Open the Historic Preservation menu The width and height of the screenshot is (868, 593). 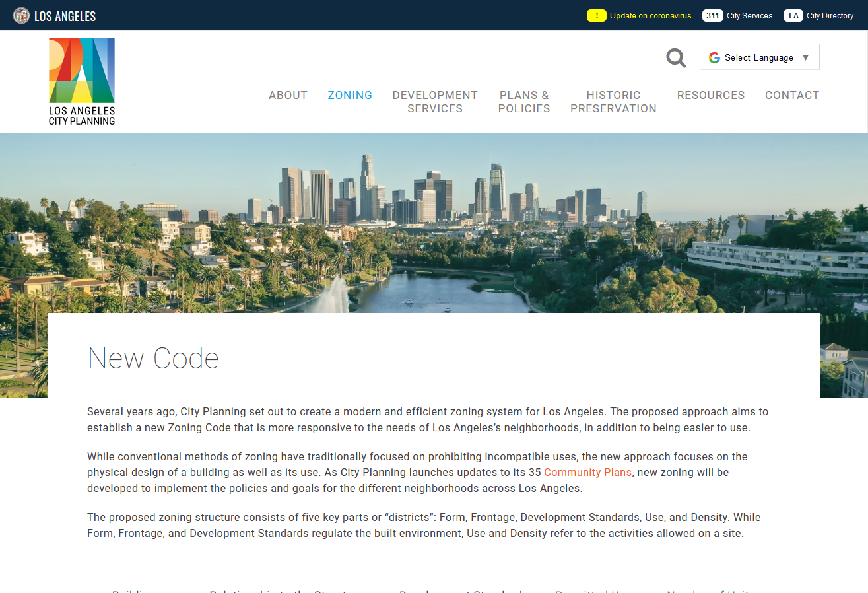coord(613,102)
